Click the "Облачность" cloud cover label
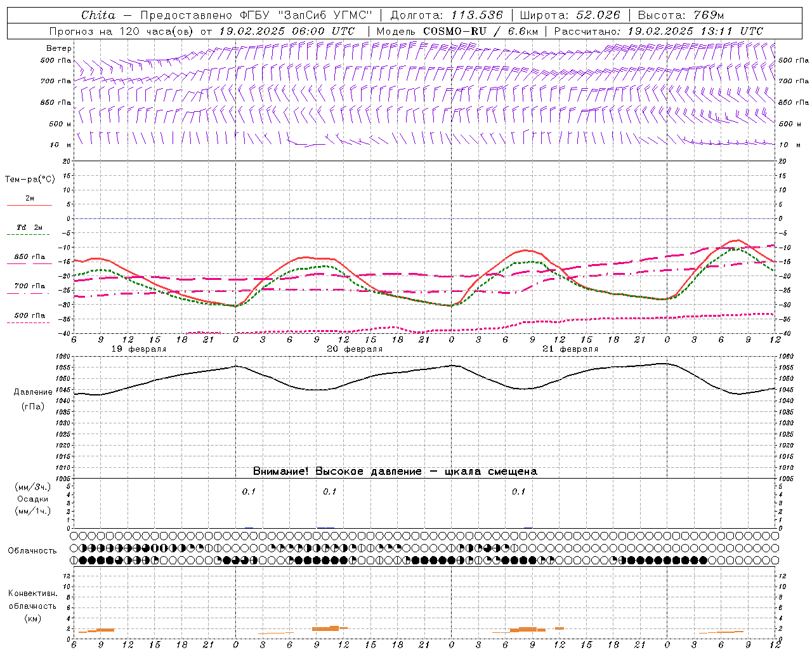Screen dimensions: 812x650 click(32, 550)
